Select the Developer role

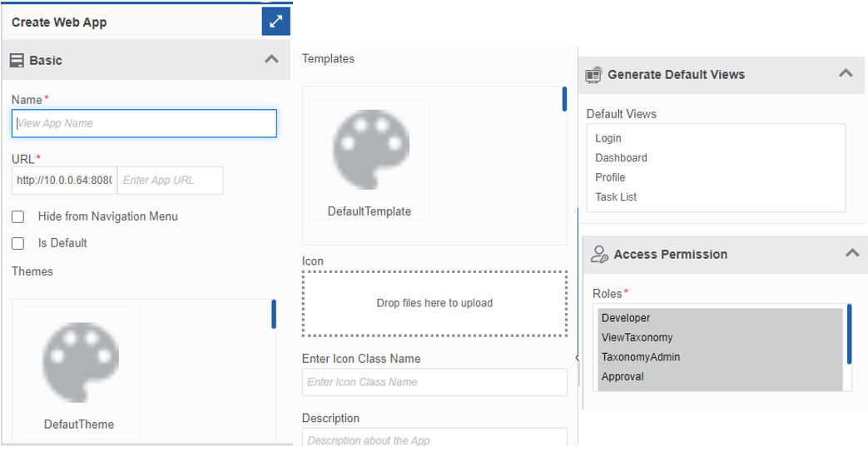(x=720, y=318)
